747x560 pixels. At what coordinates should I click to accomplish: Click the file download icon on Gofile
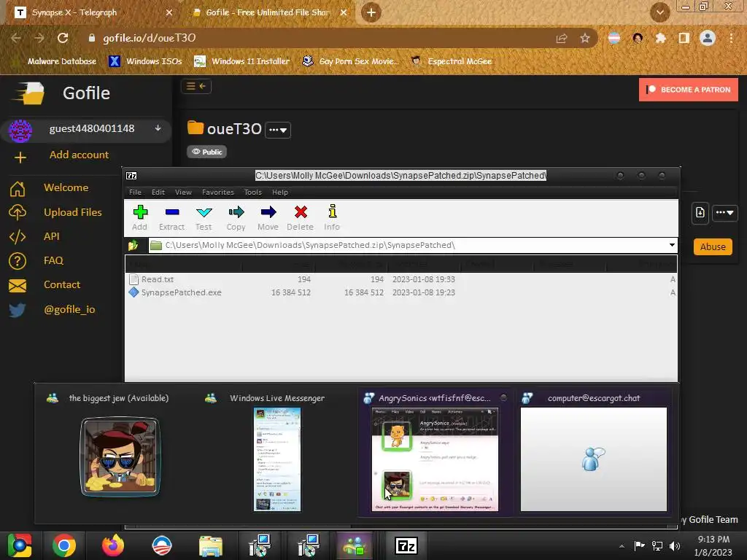coord(700,213)
